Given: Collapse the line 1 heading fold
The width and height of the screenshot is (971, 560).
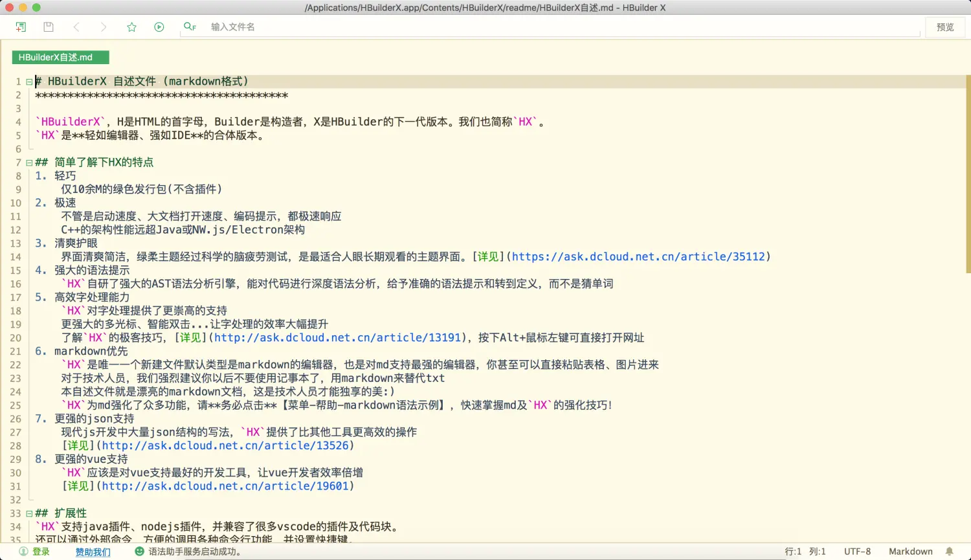Looking at the screenshot, I should point(29,82).
